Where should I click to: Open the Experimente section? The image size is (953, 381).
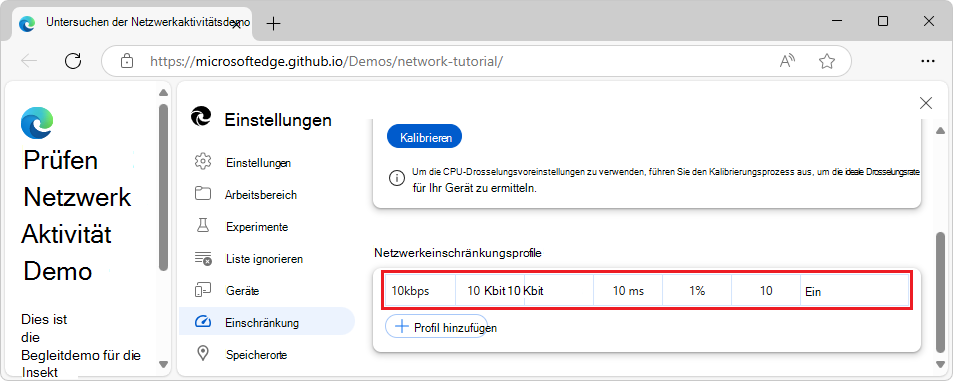266,227
